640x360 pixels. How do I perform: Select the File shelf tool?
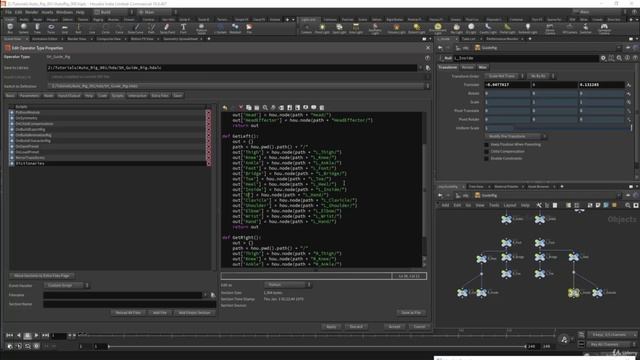[x=249, y=28]
